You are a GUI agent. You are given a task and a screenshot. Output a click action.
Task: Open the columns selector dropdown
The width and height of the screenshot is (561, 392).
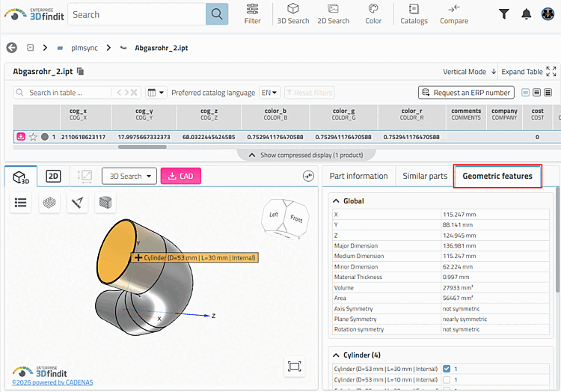156,93
